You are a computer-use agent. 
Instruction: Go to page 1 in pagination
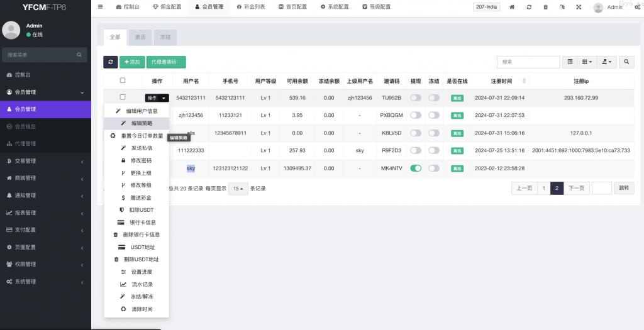coord(543,188)
